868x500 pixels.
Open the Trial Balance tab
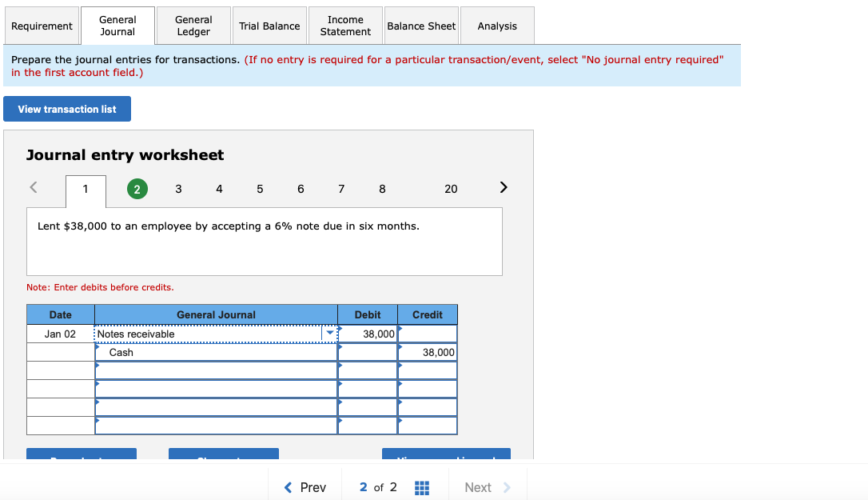click(269, 25)
